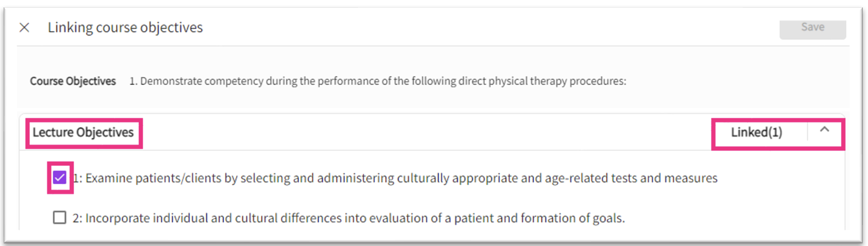Click the number '1:' before first objective
This screenshot has width=868, height=246.
click(78, 178)
